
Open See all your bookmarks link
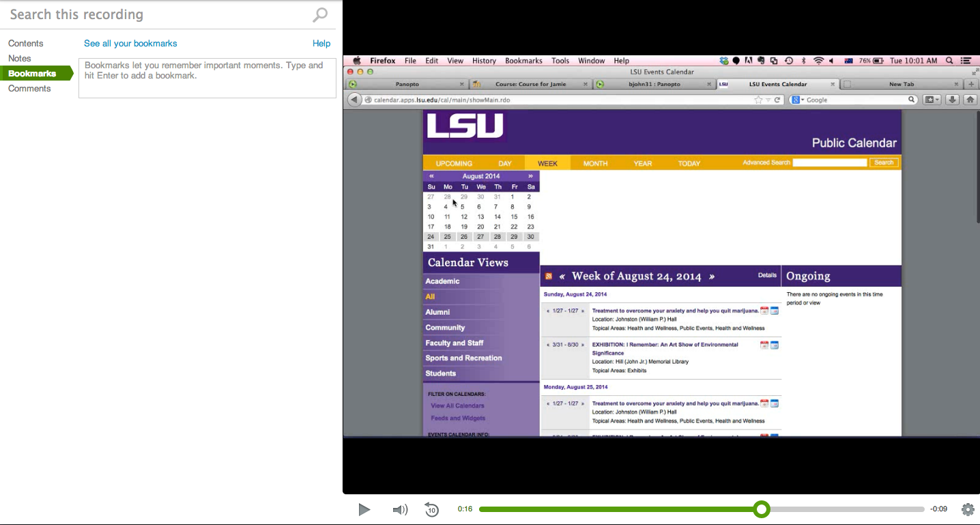pyautogui.click(x=130, y=43)
